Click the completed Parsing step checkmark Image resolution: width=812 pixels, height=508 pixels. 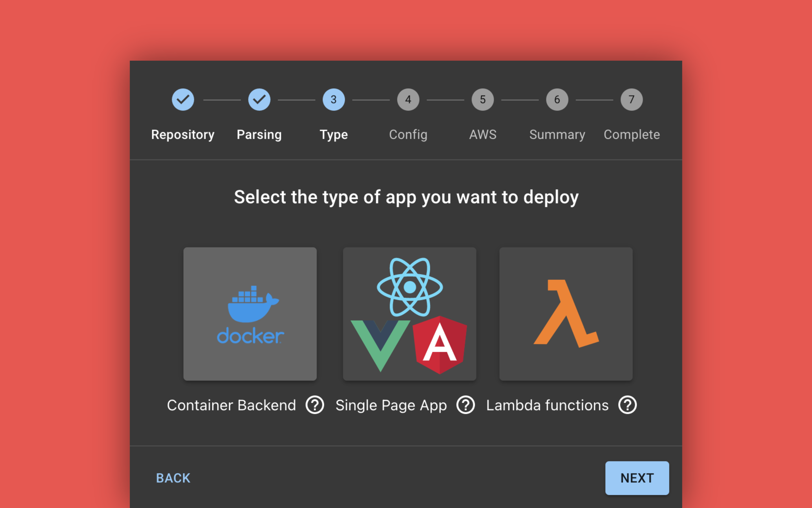click(x=259, y=99)
